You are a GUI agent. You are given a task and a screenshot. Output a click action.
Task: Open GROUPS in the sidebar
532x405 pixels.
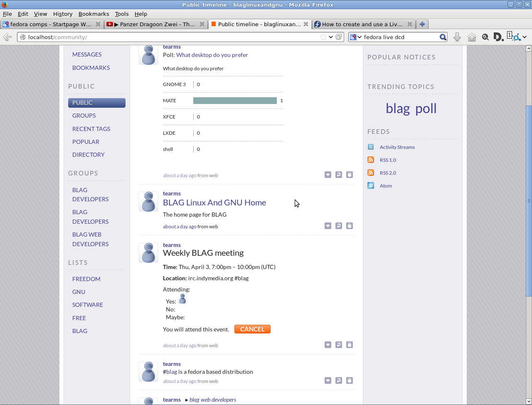[84, 116]
